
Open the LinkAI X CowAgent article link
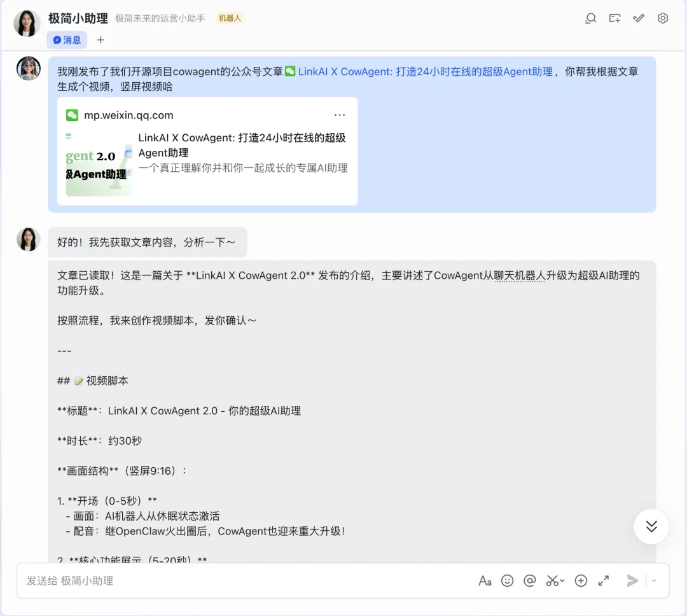[425, 71]
